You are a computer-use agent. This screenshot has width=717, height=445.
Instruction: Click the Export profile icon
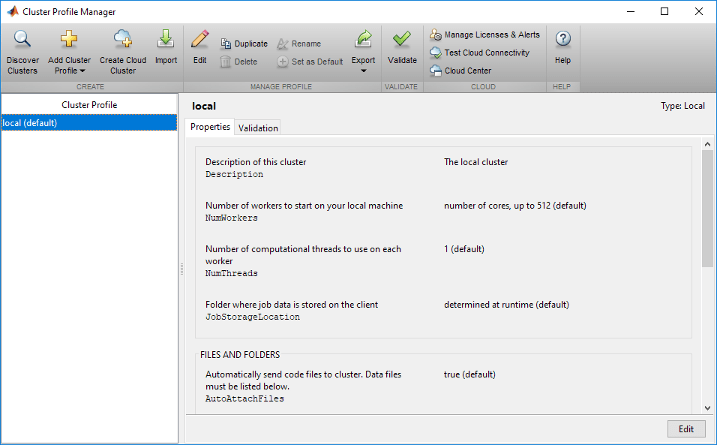pyautogui.click(x=364, y=39)
